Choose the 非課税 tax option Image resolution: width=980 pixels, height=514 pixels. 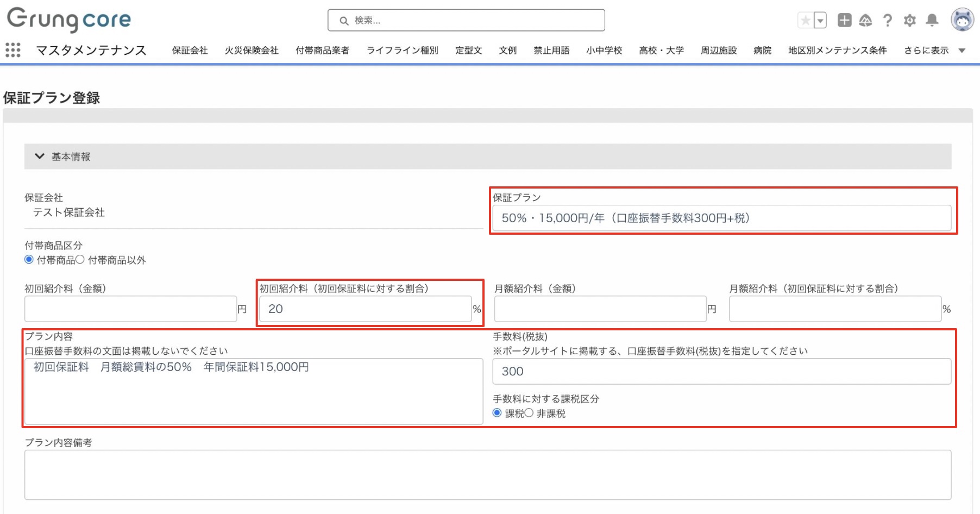coord(529,413)
